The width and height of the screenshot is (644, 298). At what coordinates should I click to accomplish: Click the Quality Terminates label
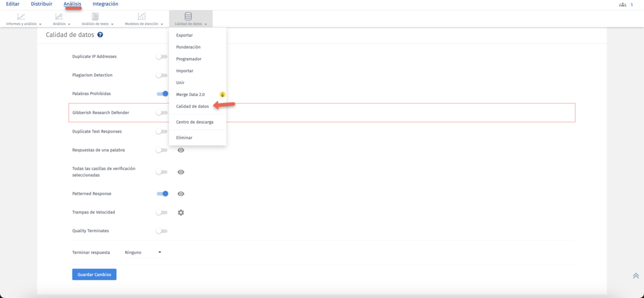(x=91, y=231)
